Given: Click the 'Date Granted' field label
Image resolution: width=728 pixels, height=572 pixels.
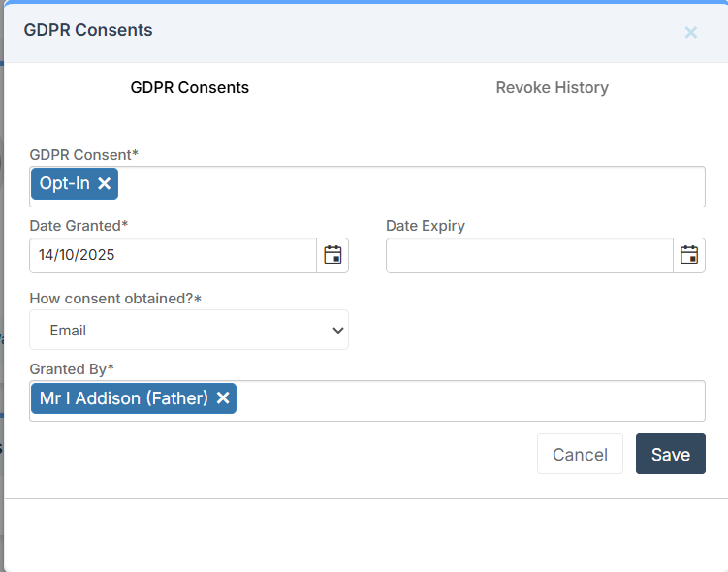Looking at the screenshot, I should (x=78, y=226).
